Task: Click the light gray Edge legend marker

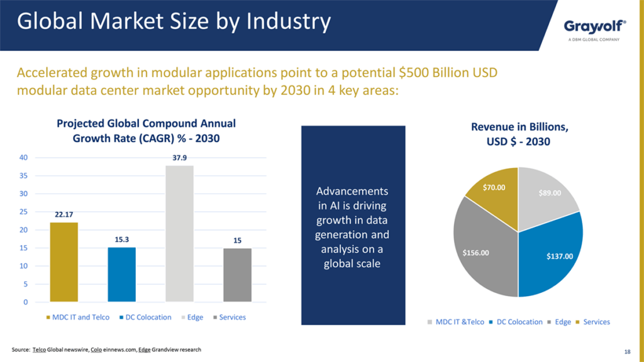Action: pyautogui.click(x=182, y=317)
